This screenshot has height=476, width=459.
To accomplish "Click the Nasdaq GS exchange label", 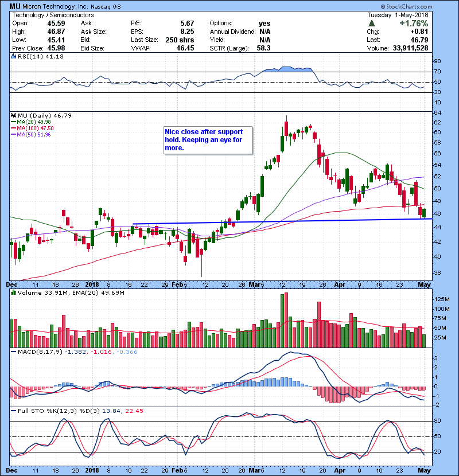I will (x=106, y=7).
